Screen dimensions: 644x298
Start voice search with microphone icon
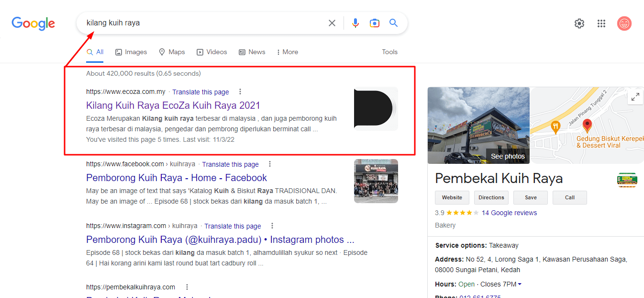[x=355, y=23]
